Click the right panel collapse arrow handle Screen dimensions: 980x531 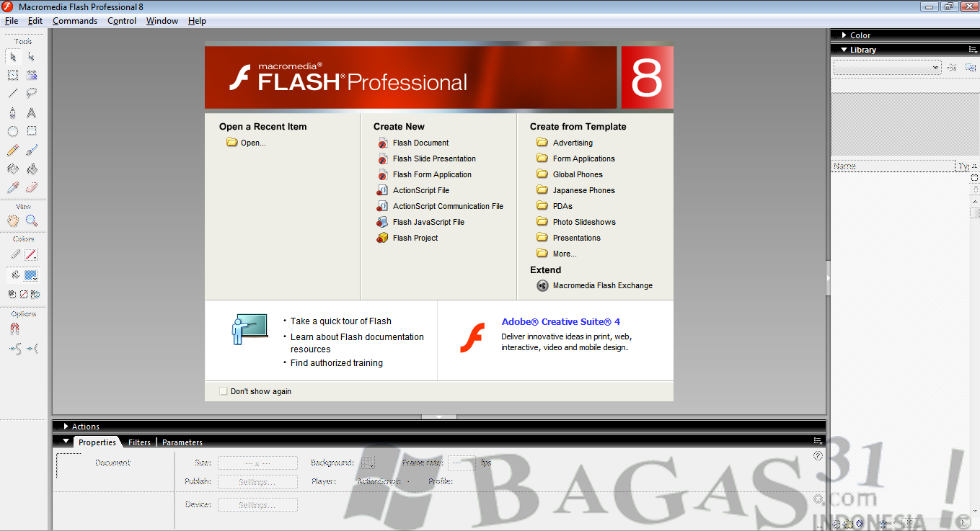point(829,277)
